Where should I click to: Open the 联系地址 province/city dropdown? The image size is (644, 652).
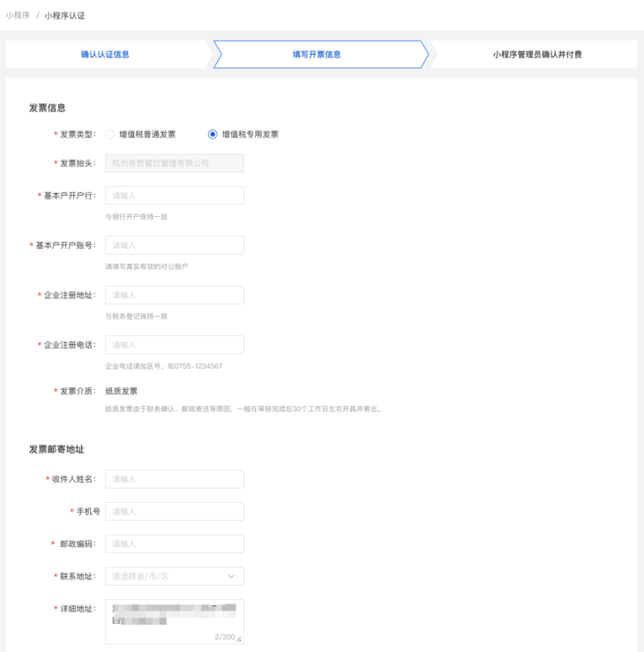click(x=175, y=576)
